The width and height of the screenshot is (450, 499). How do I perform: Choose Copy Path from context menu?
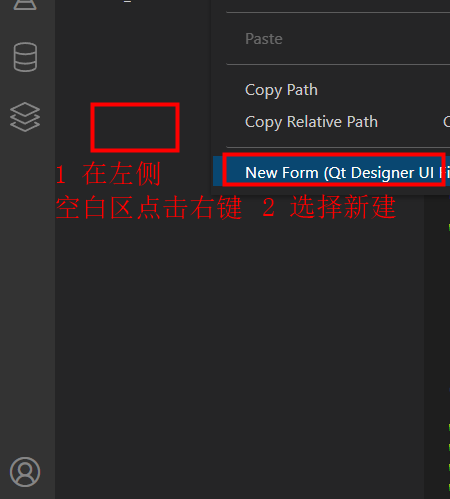click(x=281, y=90)
